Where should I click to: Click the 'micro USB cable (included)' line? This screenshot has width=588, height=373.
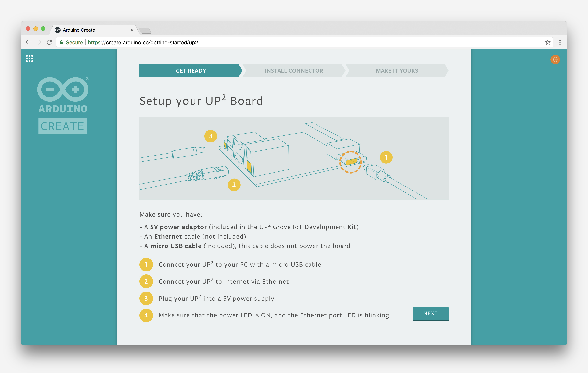point(245,246)
